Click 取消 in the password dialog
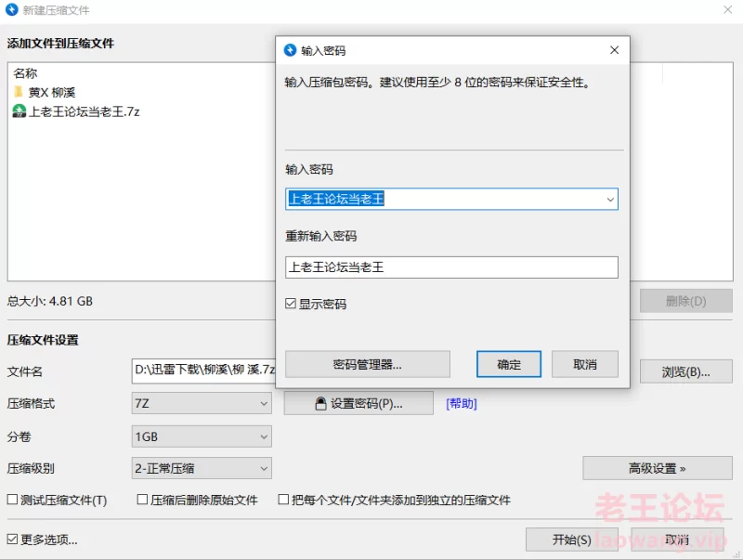743x560 pixels. (x=585, y=364)
